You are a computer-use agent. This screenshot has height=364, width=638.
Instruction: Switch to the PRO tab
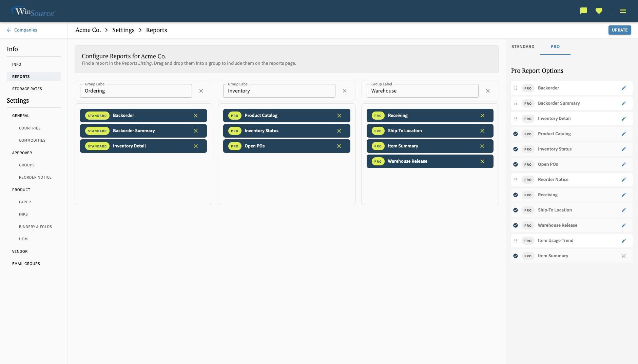(555, 46)
